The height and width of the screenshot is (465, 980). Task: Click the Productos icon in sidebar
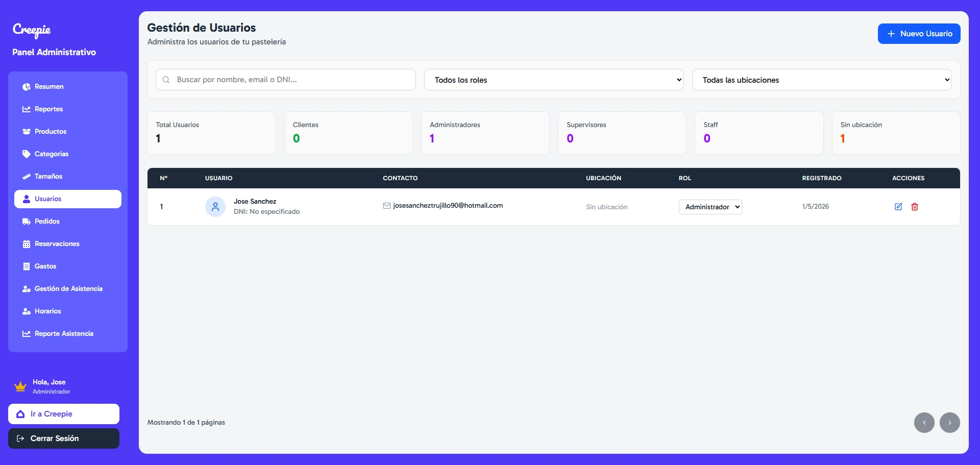point(27,132)
